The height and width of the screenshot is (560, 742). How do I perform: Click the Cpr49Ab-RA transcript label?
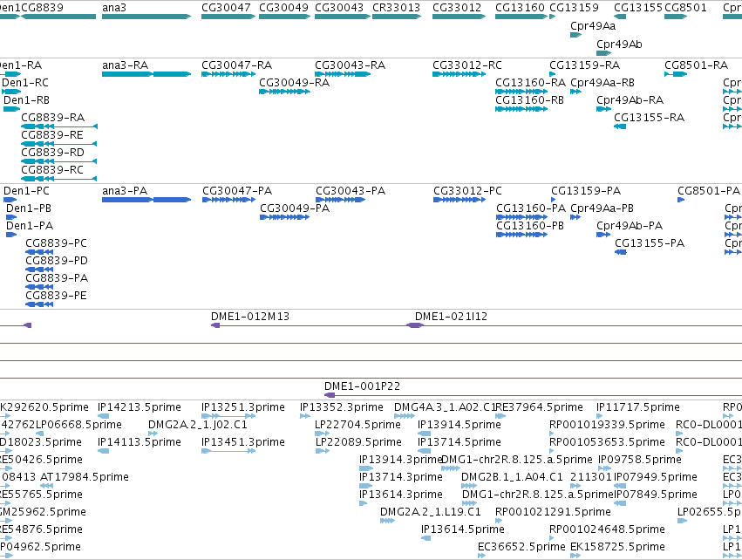click(x=630, y=100)
